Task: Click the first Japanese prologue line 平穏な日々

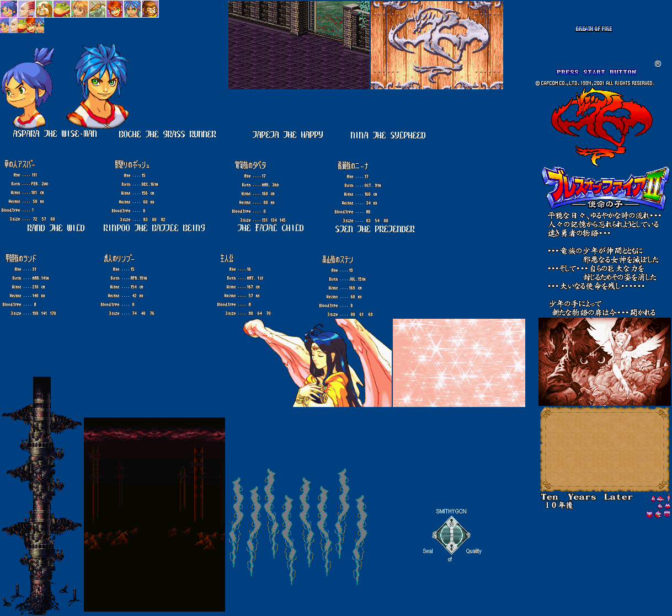Action: click(x=604, y=216)
